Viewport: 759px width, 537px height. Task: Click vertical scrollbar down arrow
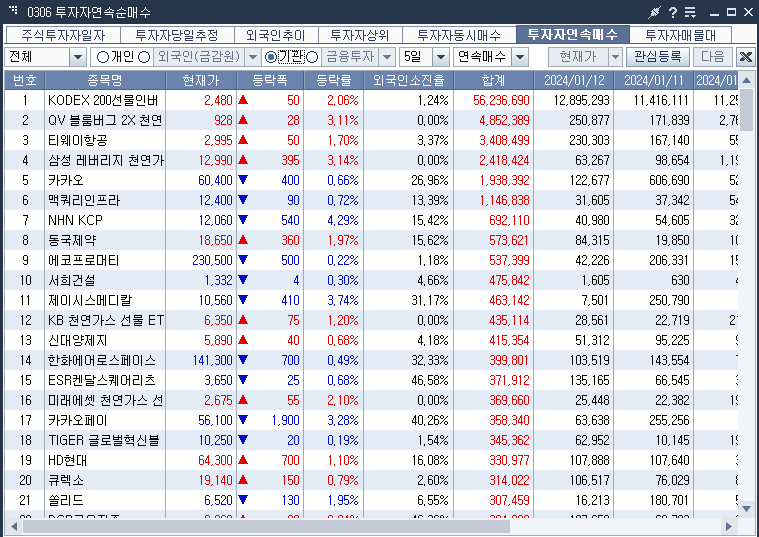(x=746, y=508)
